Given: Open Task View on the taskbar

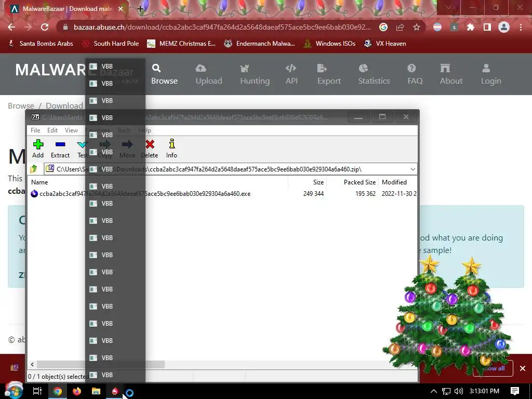Looking at the screenshot, I should [37, 391].
